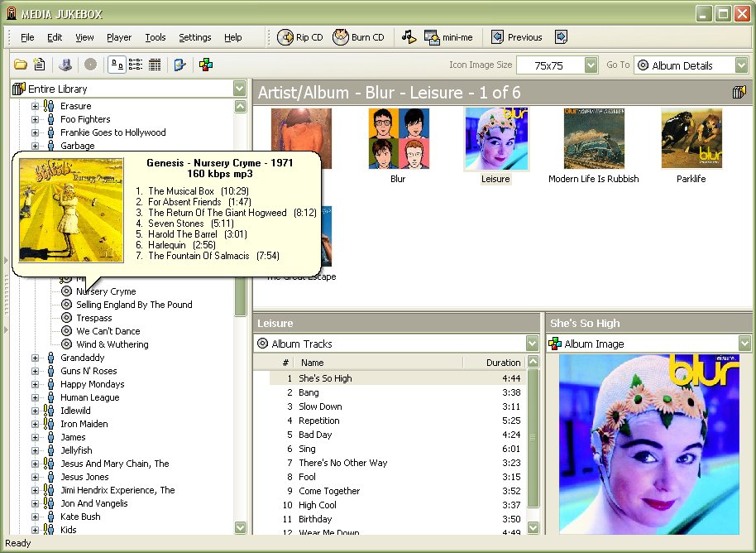Open the Icon Image Size dropdown

click(x=591, y=65)
